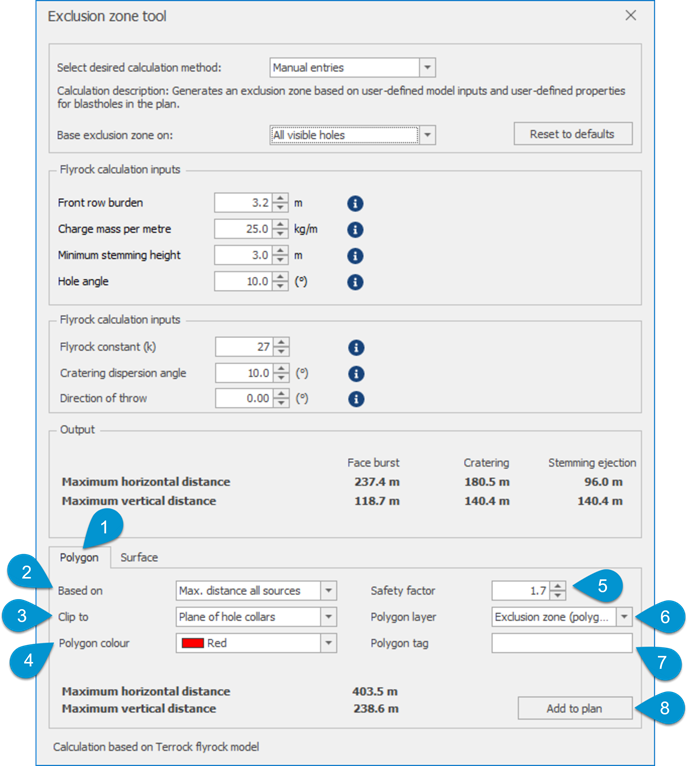Open Polygon colour dropdown arrow
Viewport: 689px width, 766px height.
tap(329, 643)
